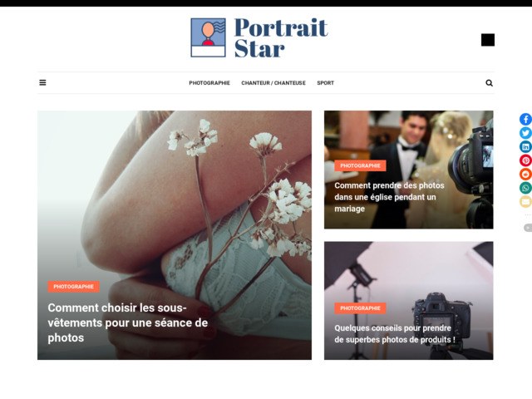Open the Photographie menu item
Image resolution: width=532 pixels, height=399 pixels.
point(209,83)
